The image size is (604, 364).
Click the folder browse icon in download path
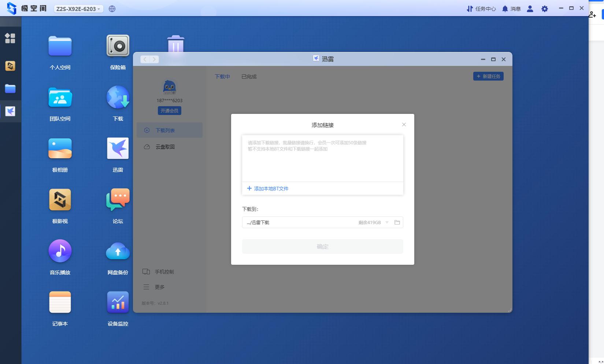click(x=397, y=222)
